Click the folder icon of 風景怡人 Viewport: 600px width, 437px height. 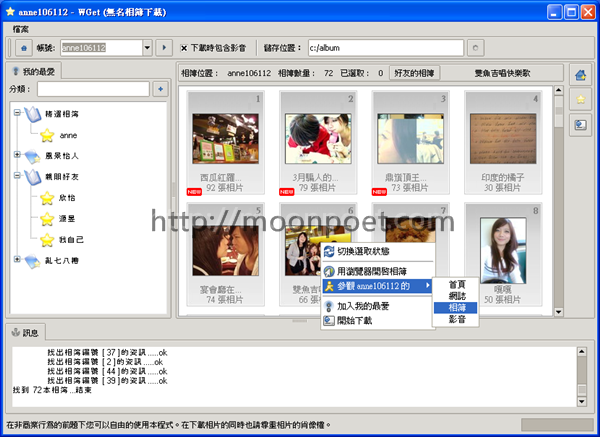point(33,156)
